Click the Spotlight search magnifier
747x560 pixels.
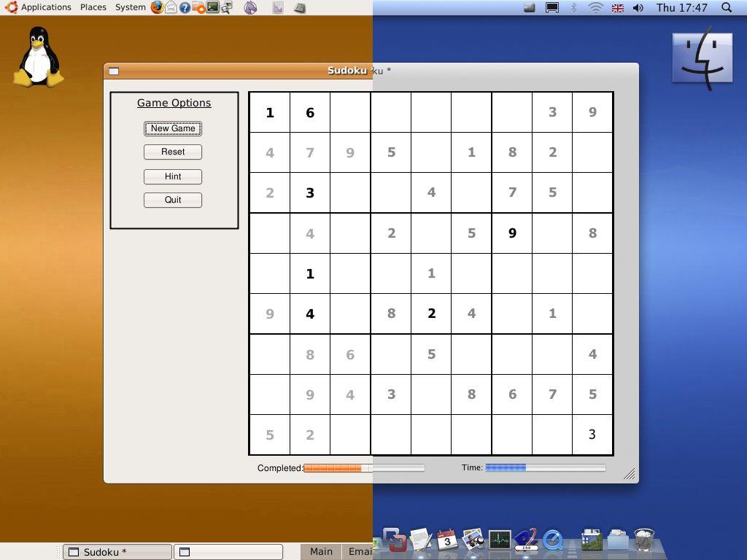pyautogui.click(x=727, y=7)
